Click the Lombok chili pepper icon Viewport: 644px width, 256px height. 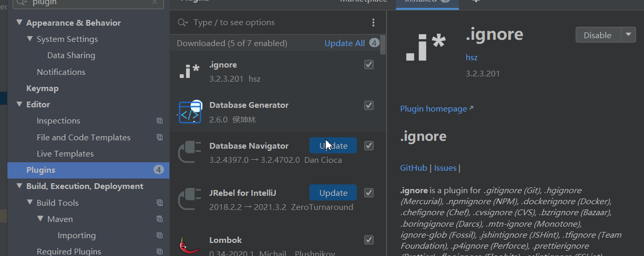(x=189, y=245)
